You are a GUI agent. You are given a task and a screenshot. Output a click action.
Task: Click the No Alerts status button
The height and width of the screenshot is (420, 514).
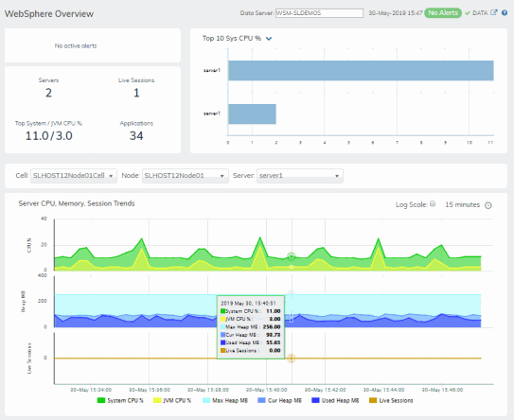pos(443,13)
